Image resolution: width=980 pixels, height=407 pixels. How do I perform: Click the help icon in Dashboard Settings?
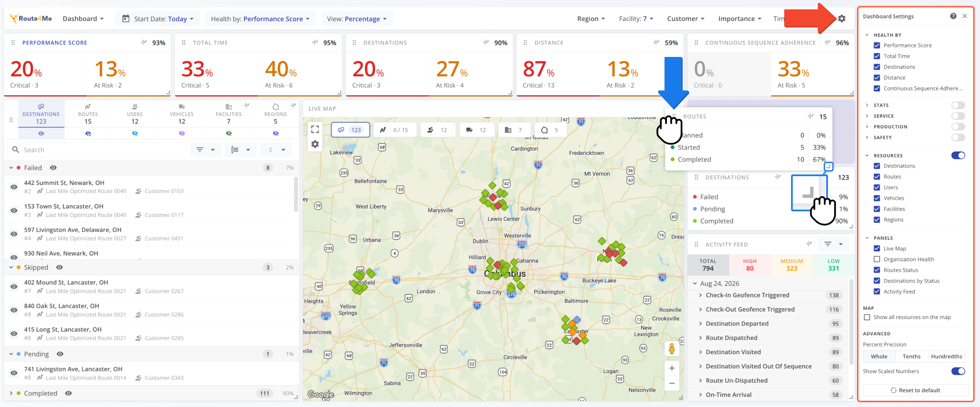(953, 16)
